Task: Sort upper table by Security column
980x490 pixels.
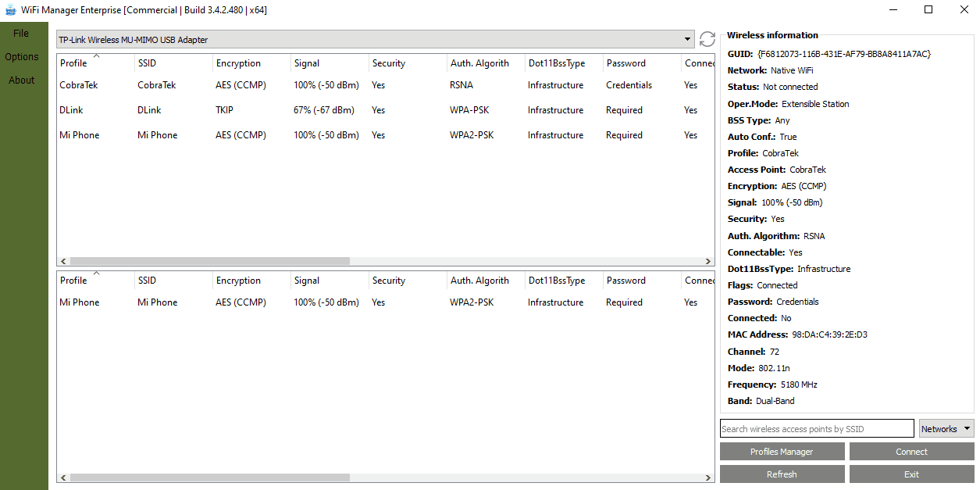Action: 408,63
